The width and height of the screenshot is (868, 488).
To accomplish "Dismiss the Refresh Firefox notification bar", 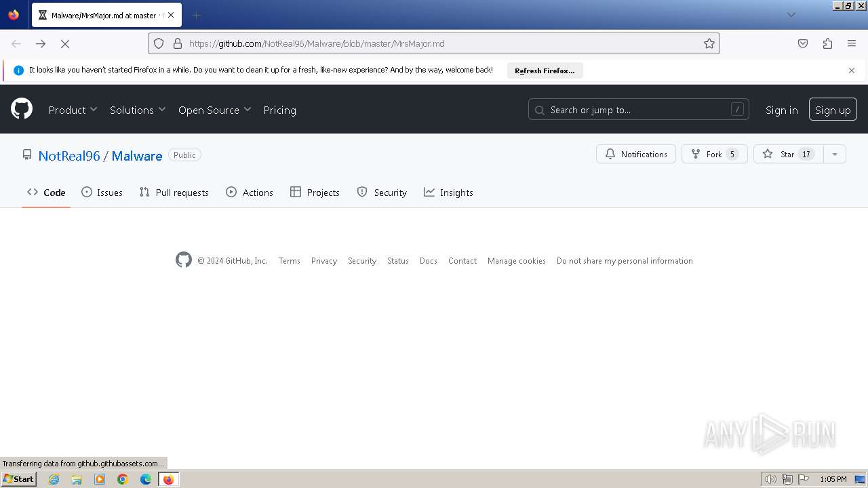I will [x=852, y=70].
